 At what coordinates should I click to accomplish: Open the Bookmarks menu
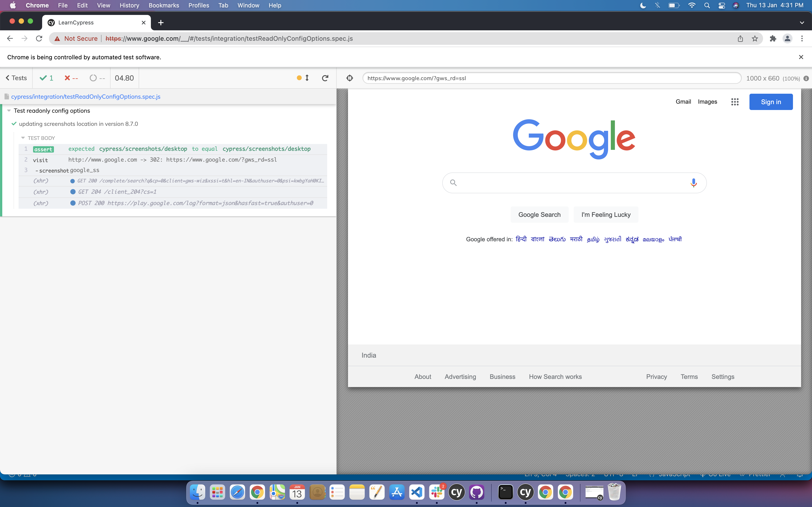click(x=164, y=5)
